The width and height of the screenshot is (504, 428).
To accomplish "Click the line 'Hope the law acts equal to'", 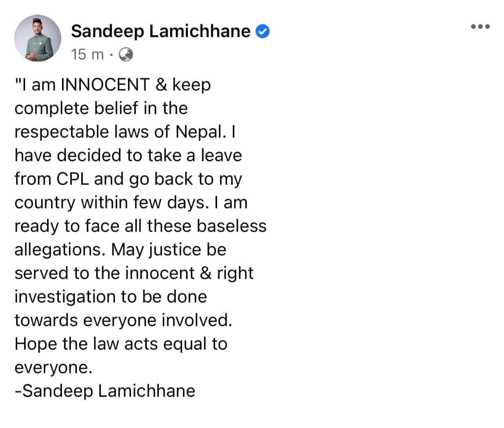I will pyautogui.click(x=121, y=344).
